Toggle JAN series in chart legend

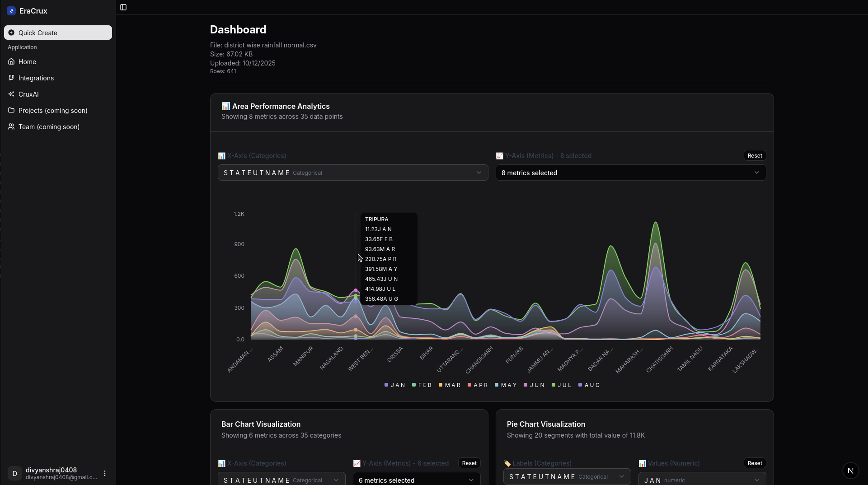point(395,385)
